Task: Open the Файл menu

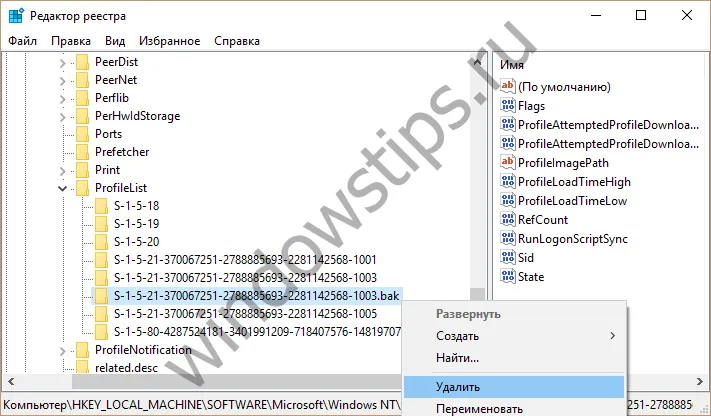Action: [x=22, y=41]
